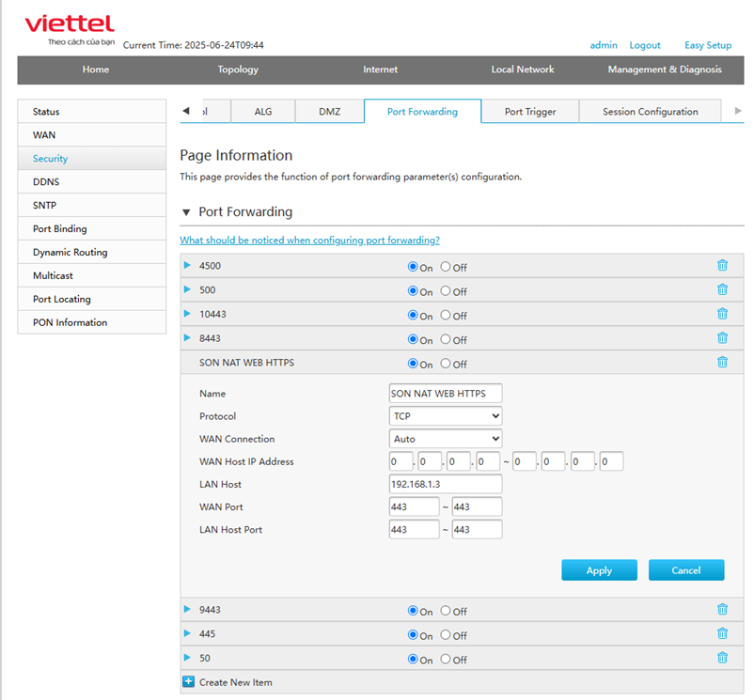This screenshot has height=700, width=754.
Task: Open the WAN Connection dropdown
Action: pyautogui.click(x=446, y=439)
